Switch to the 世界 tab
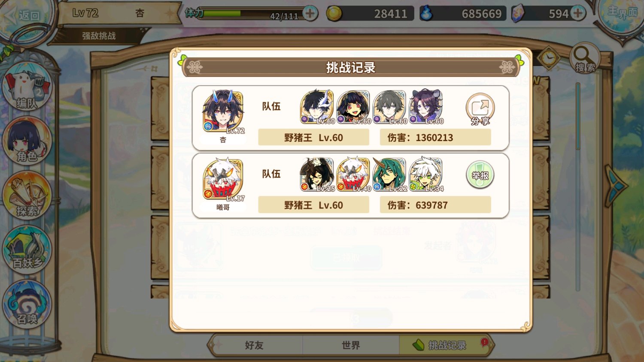The image size is (644, 362). pos(351,345)
